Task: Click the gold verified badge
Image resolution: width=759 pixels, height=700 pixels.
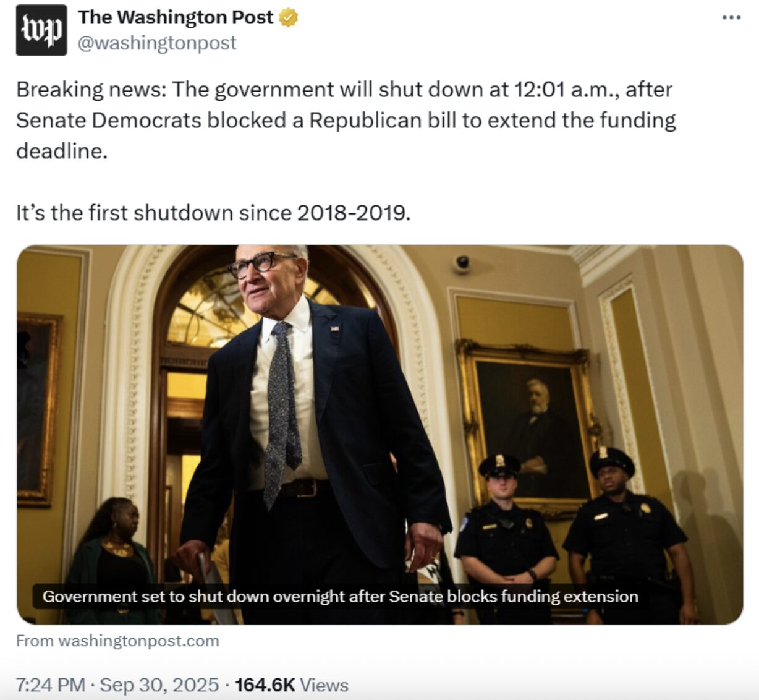Action: click(288, 18)
